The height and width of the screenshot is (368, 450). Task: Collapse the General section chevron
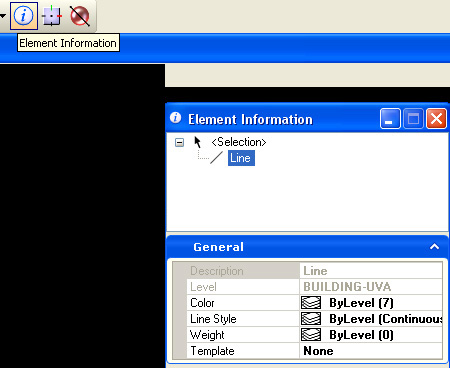point(434,247)
